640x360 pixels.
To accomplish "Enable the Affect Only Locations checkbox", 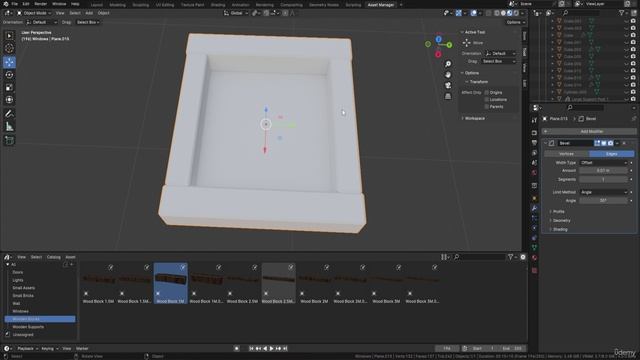I will coord(487,100).
